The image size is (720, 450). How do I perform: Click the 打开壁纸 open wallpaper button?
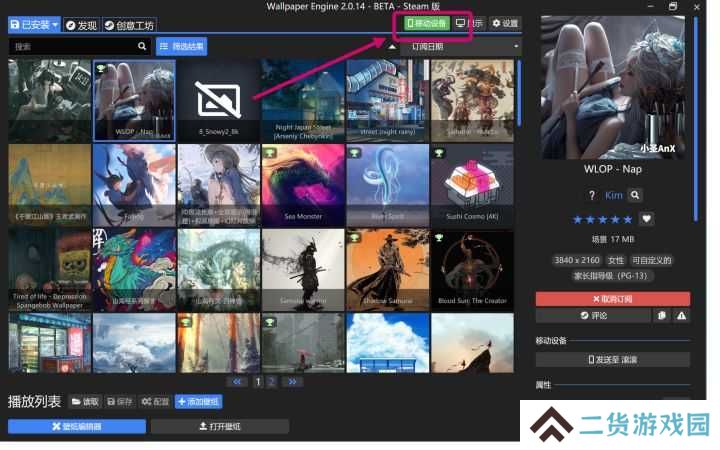coord(220,427)
